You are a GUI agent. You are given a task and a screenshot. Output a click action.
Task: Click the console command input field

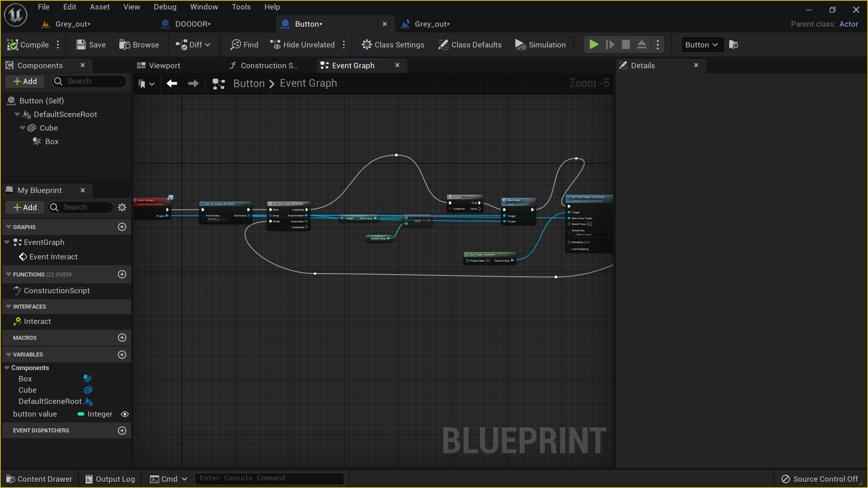tap(269, 478)
